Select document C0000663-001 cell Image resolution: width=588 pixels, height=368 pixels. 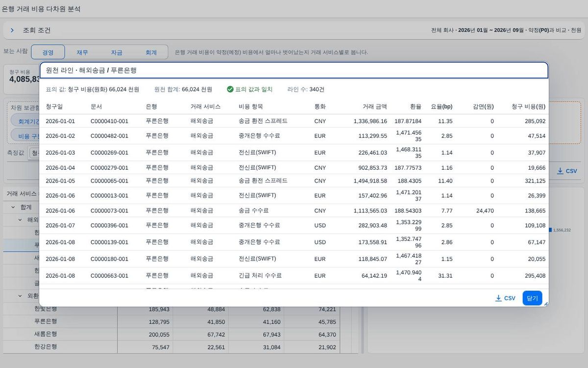[109, 276]
